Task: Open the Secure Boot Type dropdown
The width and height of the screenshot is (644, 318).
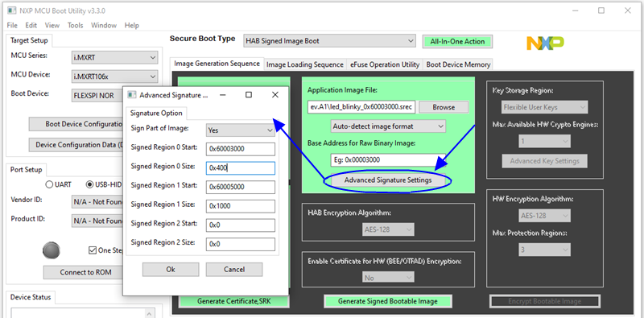Action: pos(329,41)
